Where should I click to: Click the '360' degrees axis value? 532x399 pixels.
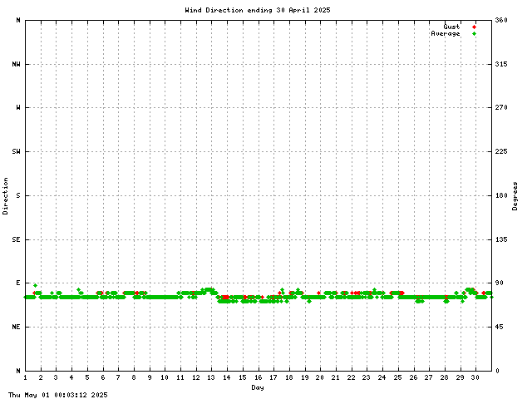pos(501,20)
